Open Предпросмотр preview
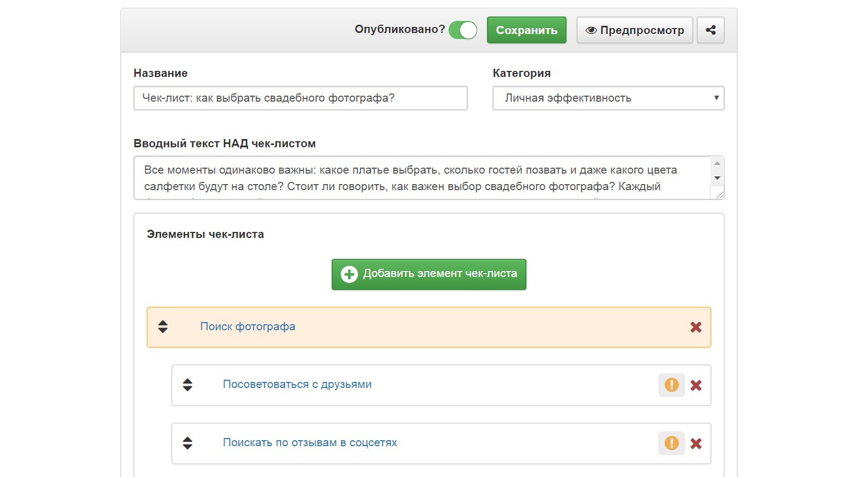This screenshot has height=477, width=868. pos(635,30)
